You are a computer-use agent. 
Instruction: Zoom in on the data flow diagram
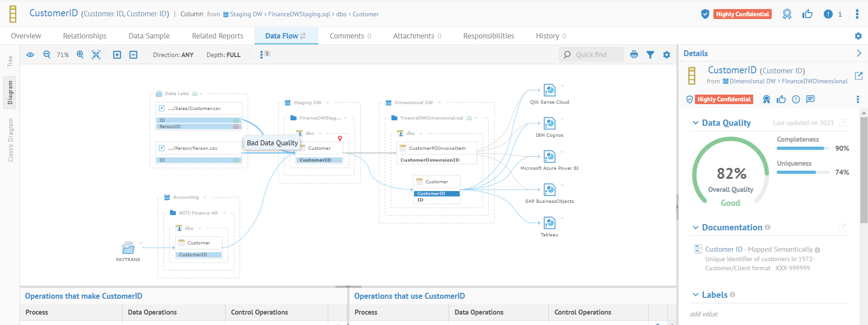tap(80, 55)
